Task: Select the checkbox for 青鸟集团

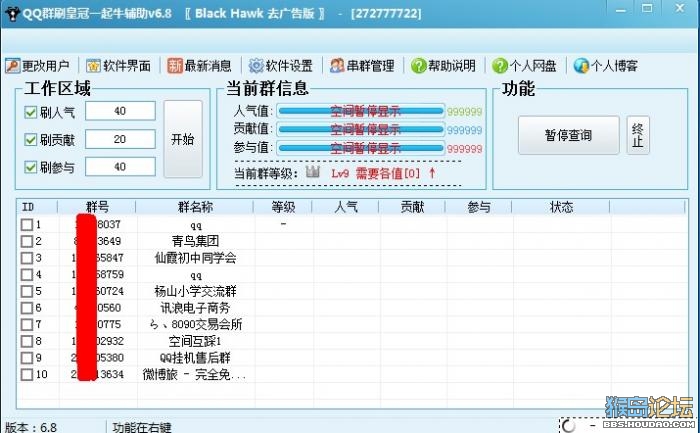Action: pos(27,241)
